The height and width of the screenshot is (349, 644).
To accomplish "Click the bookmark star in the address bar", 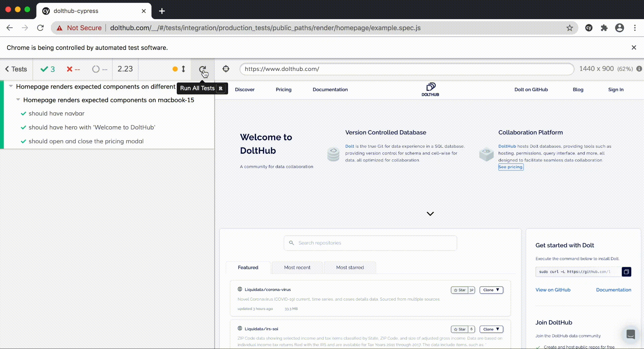I will tap(570, 28).
